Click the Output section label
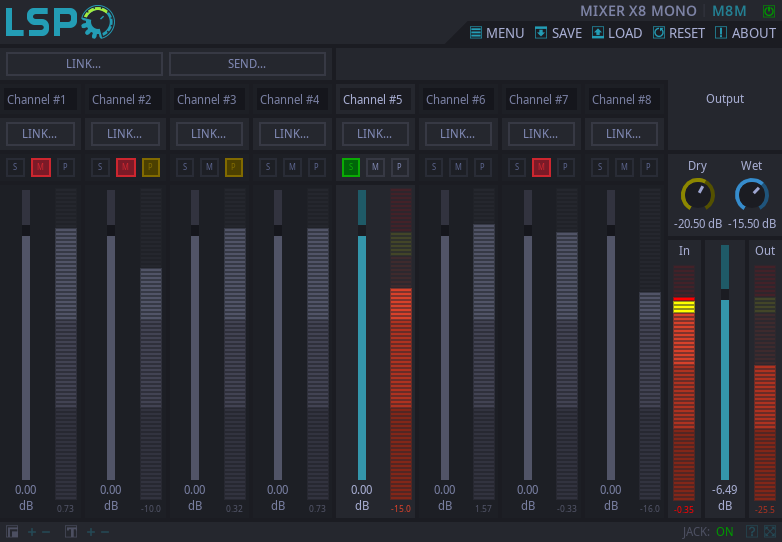 725,99
